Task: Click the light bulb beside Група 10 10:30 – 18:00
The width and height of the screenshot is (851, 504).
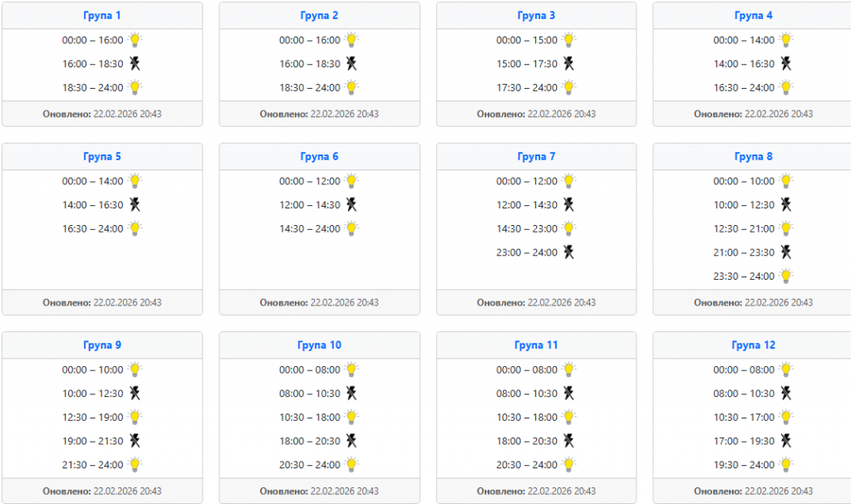Action: [x=352, y=418]
